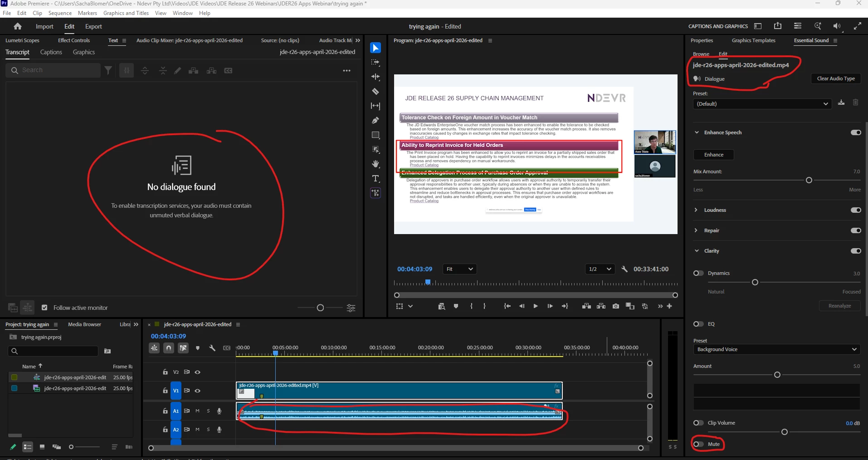Collapse the Clarity section
The width and height of the screenshot is (868, 460).
coord(697,251)
